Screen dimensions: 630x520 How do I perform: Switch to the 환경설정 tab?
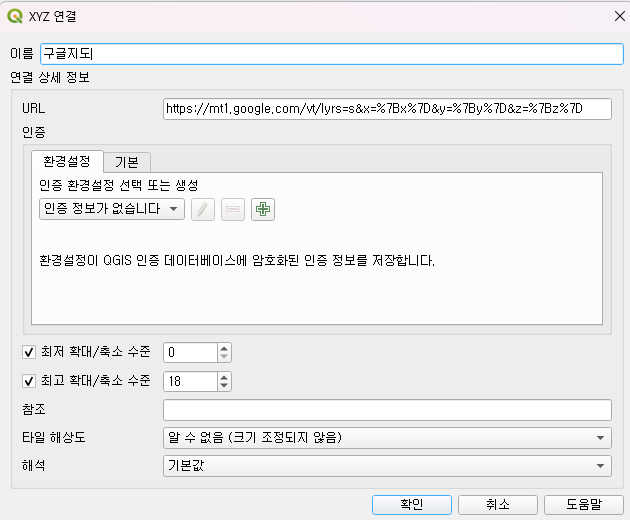tap(67, 162)
